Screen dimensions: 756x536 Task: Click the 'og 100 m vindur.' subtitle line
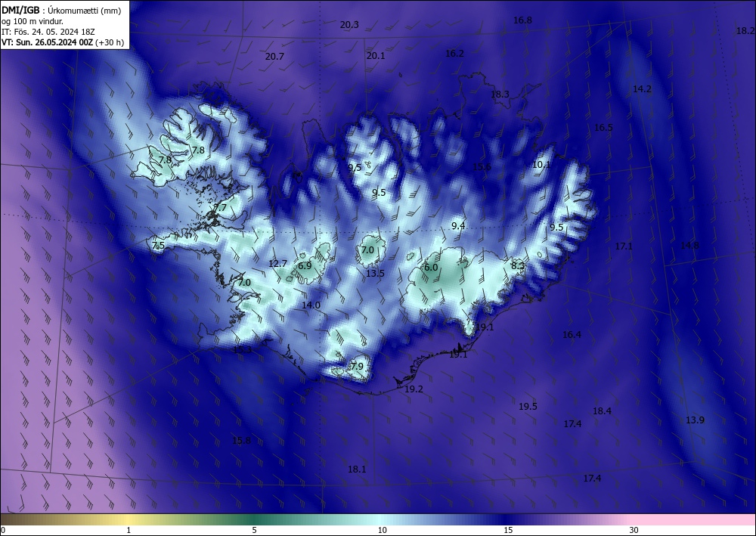tap(33, 21)
